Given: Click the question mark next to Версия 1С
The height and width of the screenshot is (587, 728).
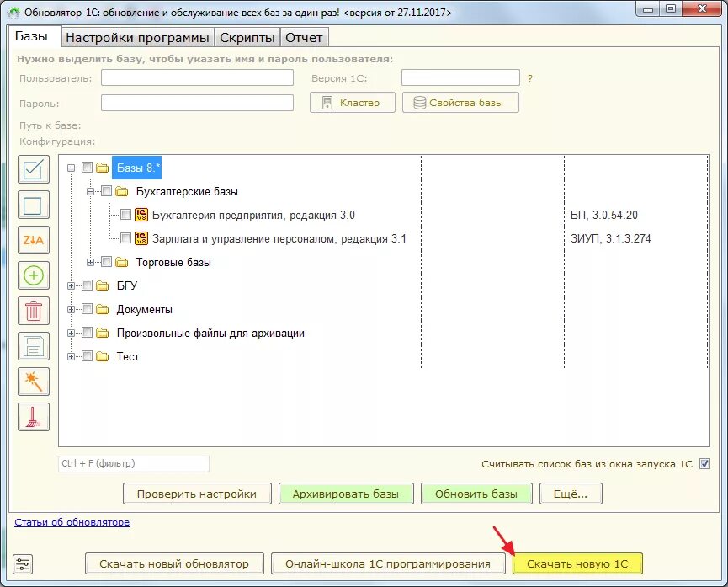Looking at the screenshot, I should click(x=529, y=78).
